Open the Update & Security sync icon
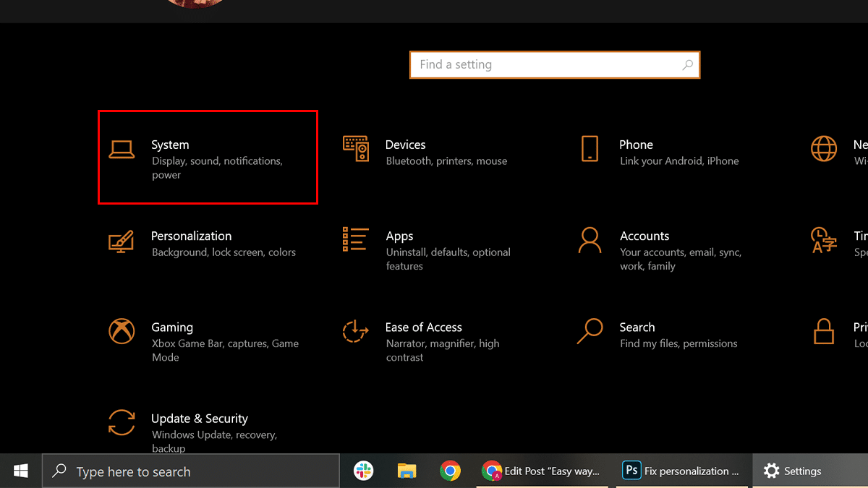Image resolution: width=868 pixels, height=488 pixels. point(122,422)
